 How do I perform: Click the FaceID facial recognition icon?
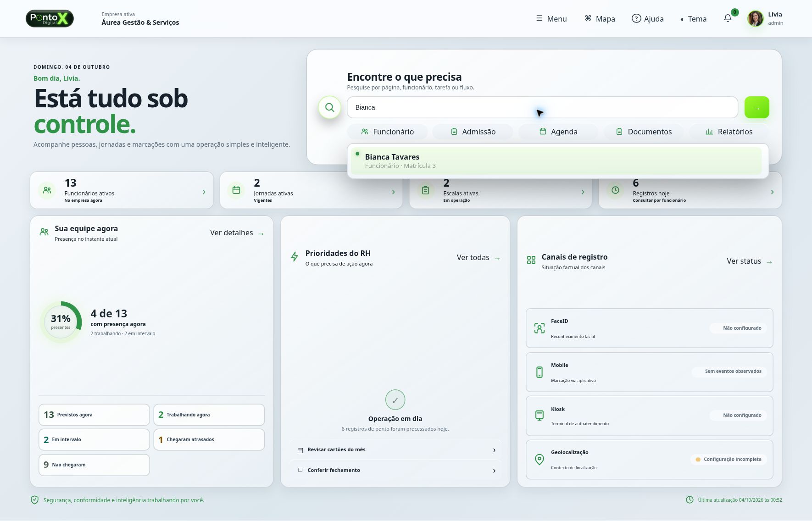(539, 328)
